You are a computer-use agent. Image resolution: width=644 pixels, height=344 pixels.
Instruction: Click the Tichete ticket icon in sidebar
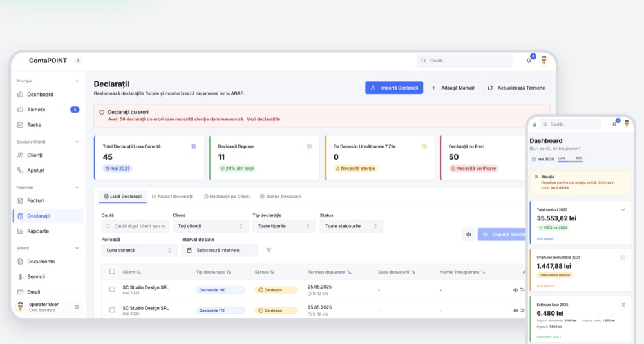click(x=20, y=110)
